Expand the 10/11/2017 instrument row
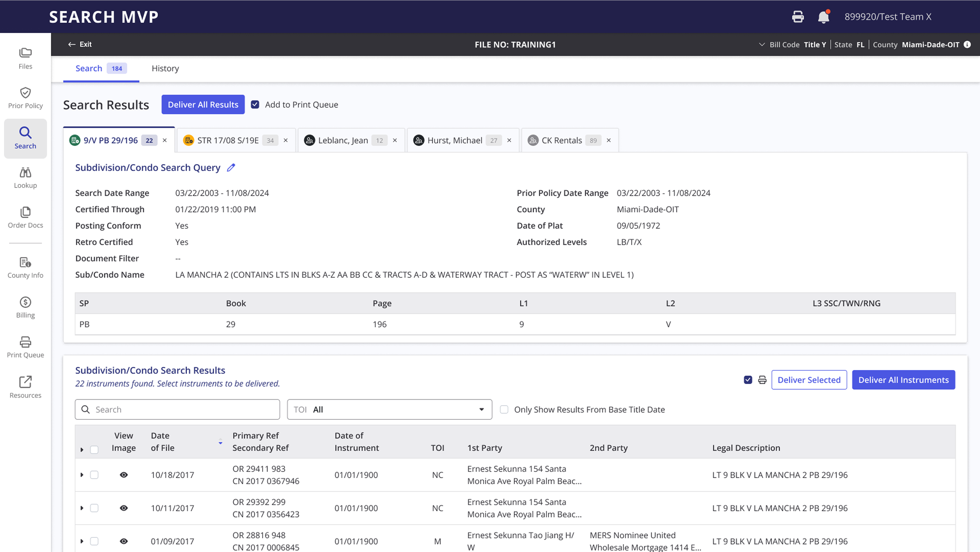980x552 pixels. point(82,508)
